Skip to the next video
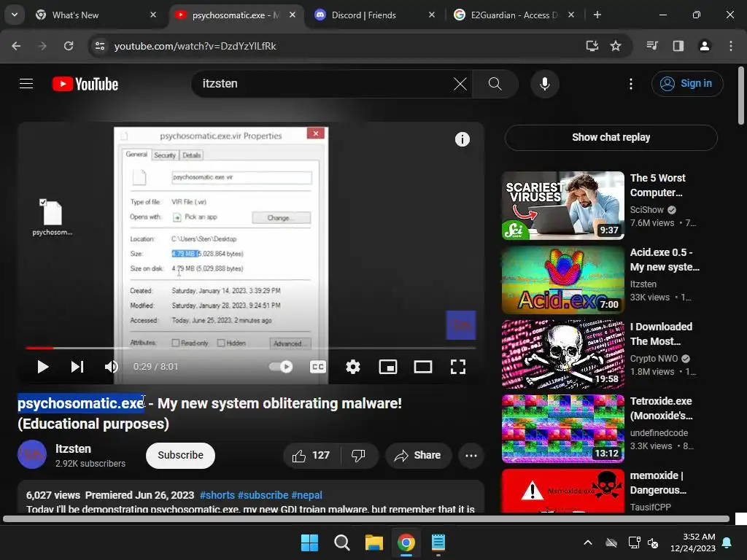This screenshot has width=747, height=560. tap(77, 367)
